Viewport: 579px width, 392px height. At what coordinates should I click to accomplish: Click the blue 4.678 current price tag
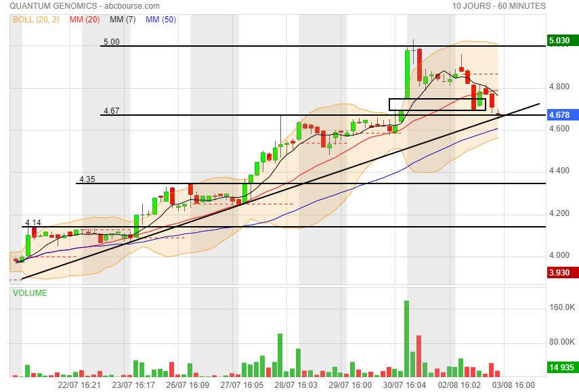(x=562, y=115)
